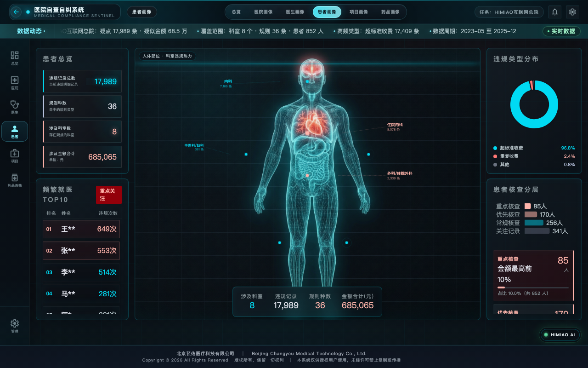The height and width of the screenshot is (368, 588).
Task: Click the 姓名 column header
Action: pyautogui.click(x=66, y=213)
